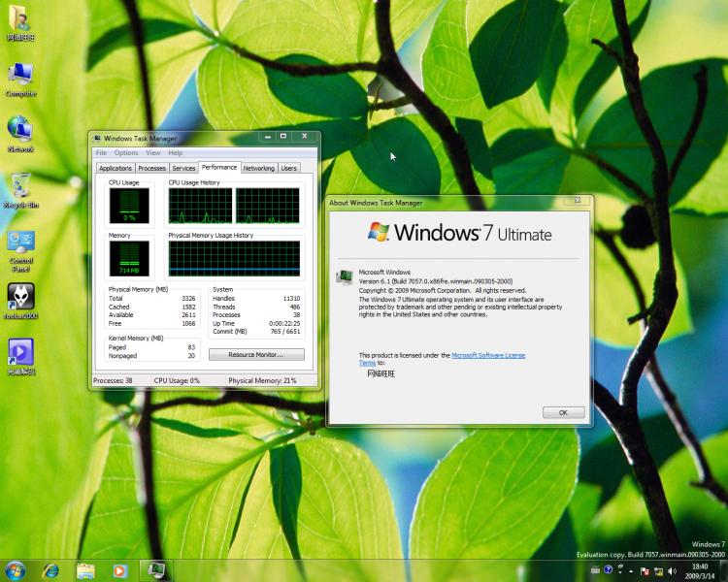728x582 pixels.
Task: Launch Internet Explorer from the taskbar
Action: tap(50, 571)
